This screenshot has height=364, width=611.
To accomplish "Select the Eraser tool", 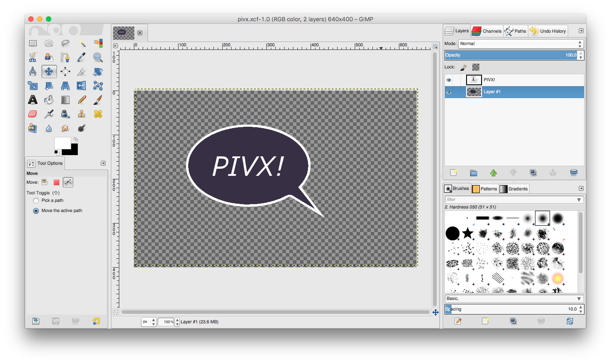I will [33, 114].
